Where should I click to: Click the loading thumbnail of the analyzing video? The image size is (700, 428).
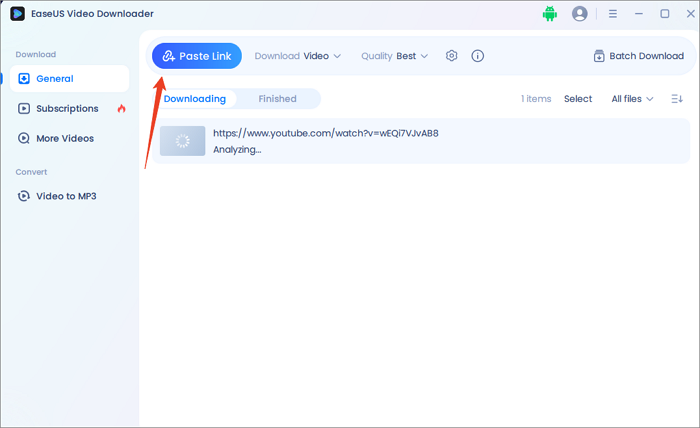pos(183,141)
